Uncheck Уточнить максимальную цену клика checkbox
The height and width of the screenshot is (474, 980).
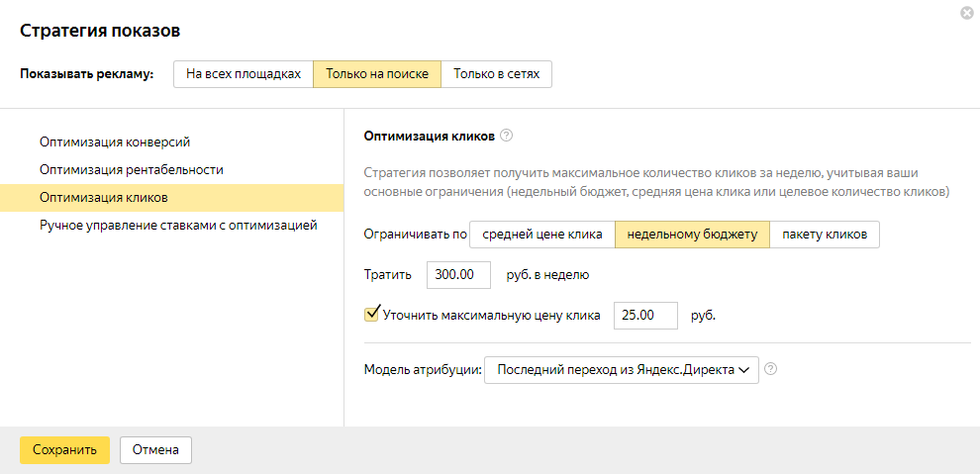(372, 314)
